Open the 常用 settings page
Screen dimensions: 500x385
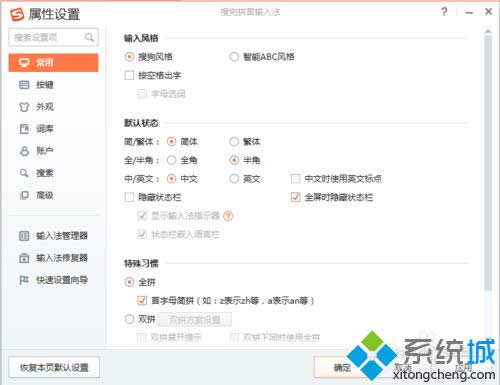point(53,62)
